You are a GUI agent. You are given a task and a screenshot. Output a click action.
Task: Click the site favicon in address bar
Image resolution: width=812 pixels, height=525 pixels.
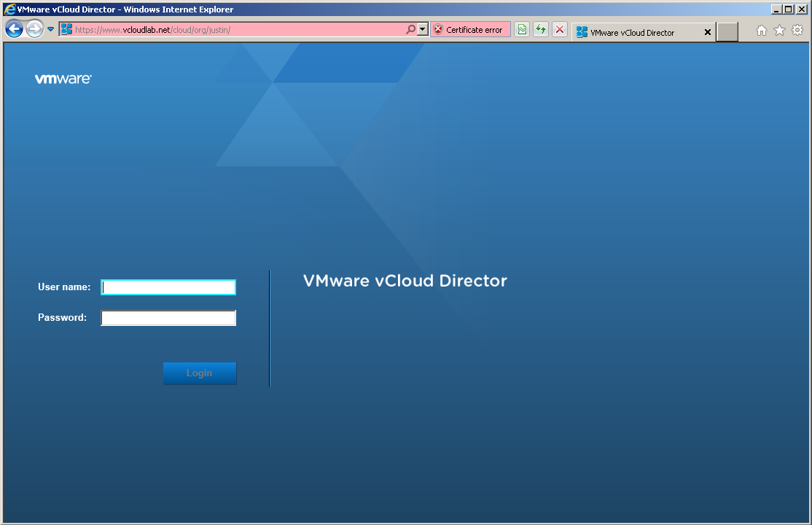pos(66,30)
